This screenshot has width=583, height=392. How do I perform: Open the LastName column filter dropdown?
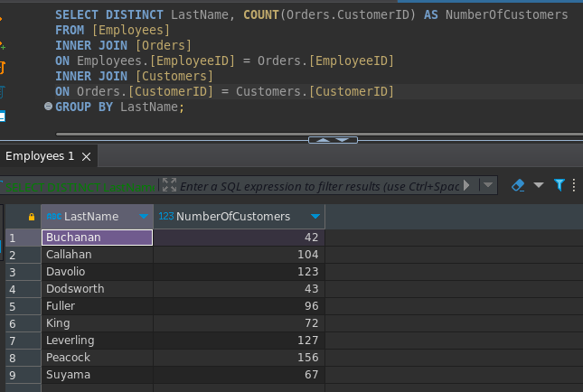[x=144, y=216]
